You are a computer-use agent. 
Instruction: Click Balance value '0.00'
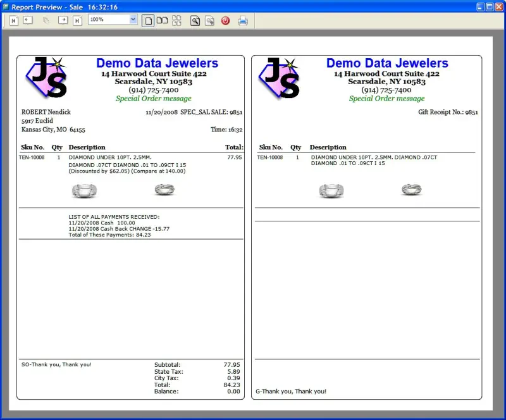233,392
